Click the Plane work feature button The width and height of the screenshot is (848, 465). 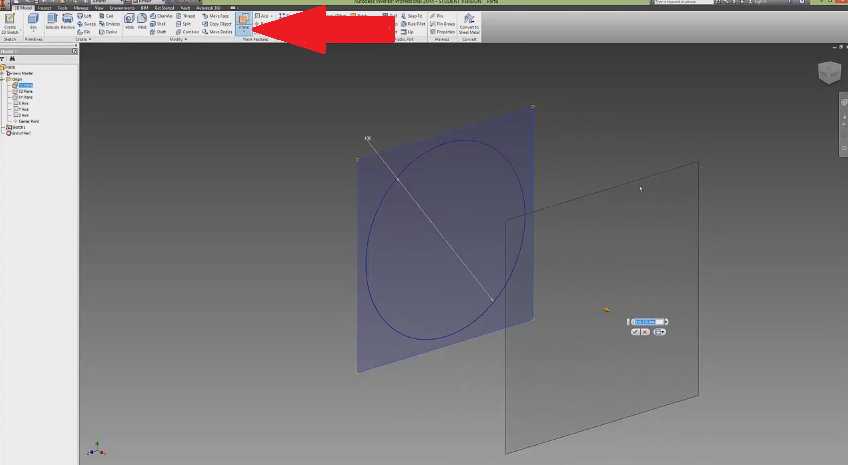244,23
